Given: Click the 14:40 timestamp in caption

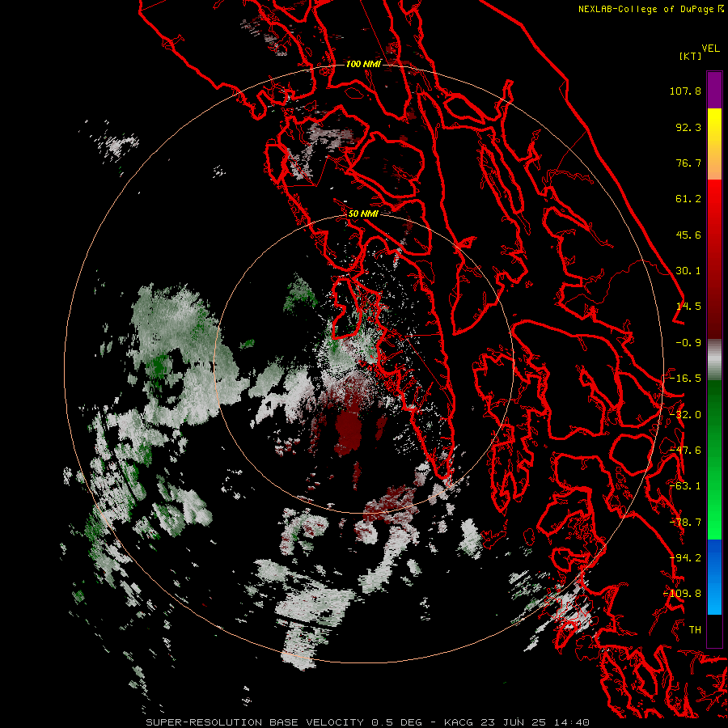Looking at the screenshot, I should pyautogui.click(x=572, y=722).
